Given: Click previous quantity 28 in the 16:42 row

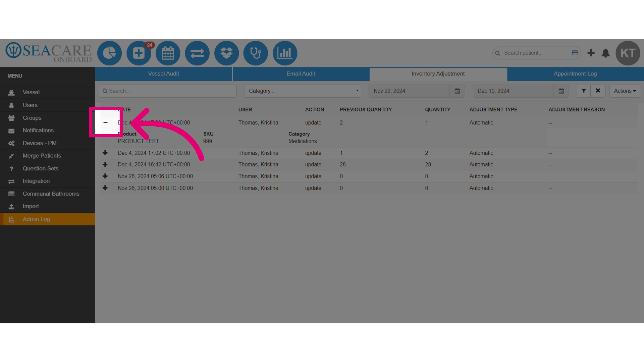Looking at the screenshot, I should pyautogui.click(x=342, y=165).
